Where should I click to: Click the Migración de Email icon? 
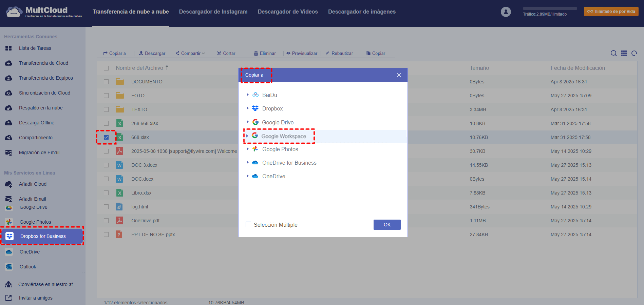click(x=8, y=152)
